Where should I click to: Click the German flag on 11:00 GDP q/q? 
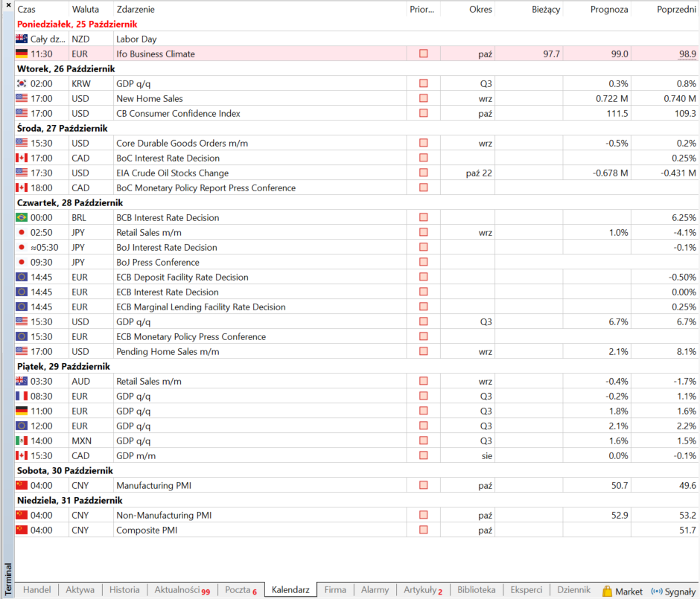[x=22, y=411]
